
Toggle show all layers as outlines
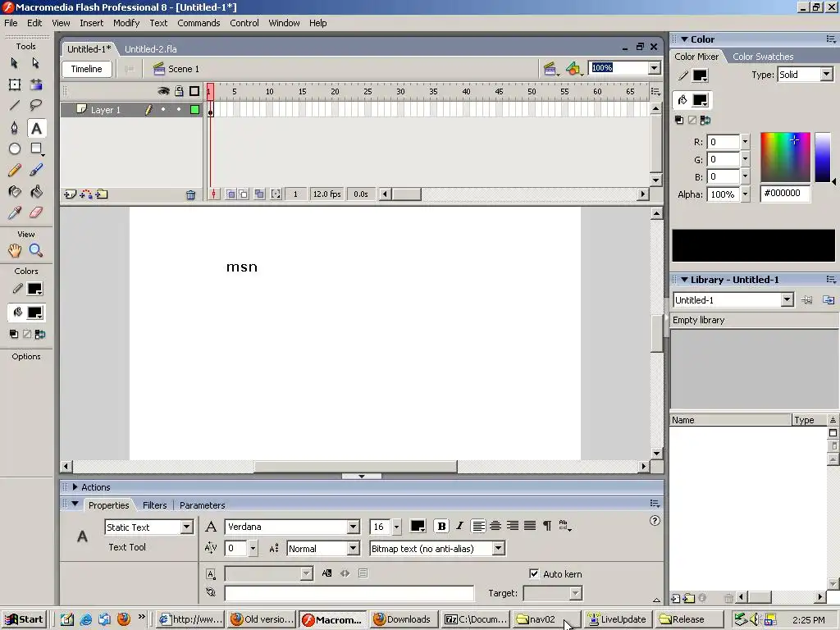pos(194,91)
